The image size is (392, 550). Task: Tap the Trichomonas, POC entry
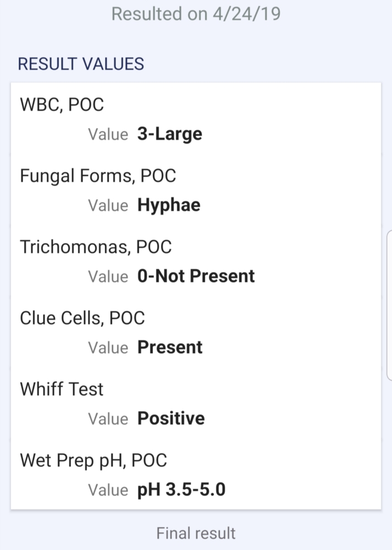point(96,247)
